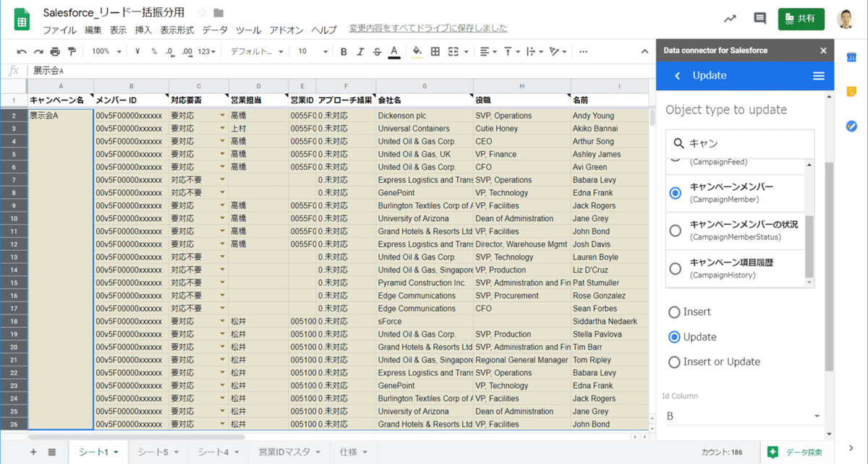
Task: Open the Tasks side panel icon
Action: tap(851, 126)
